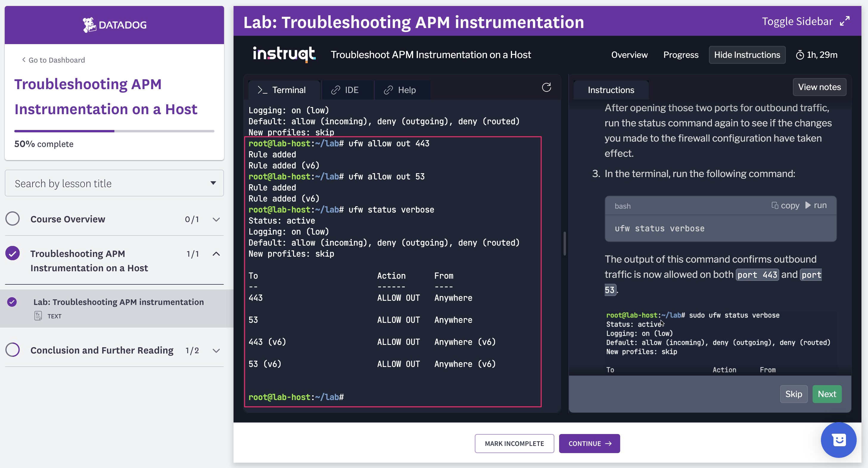The image size is (868, 468).
Task: Click the ufw status verbose code snippet
Action: pos(659,228)
